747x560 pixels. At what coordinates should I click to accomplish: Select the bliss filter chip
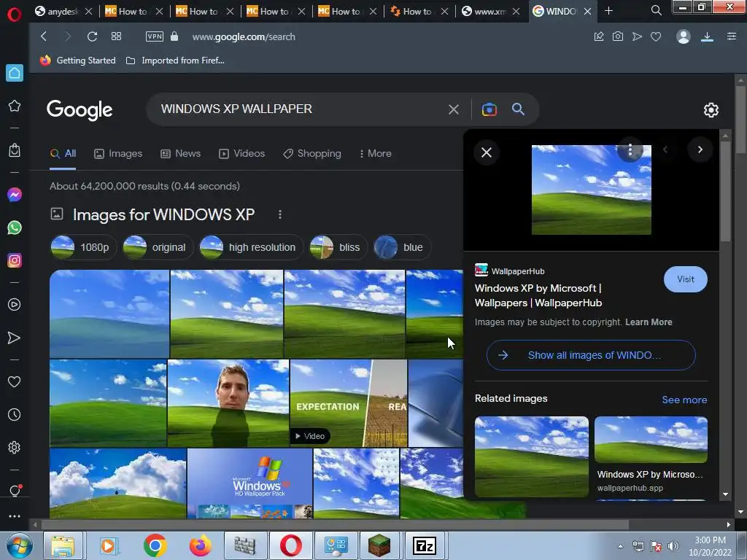[x=338, y=248]
